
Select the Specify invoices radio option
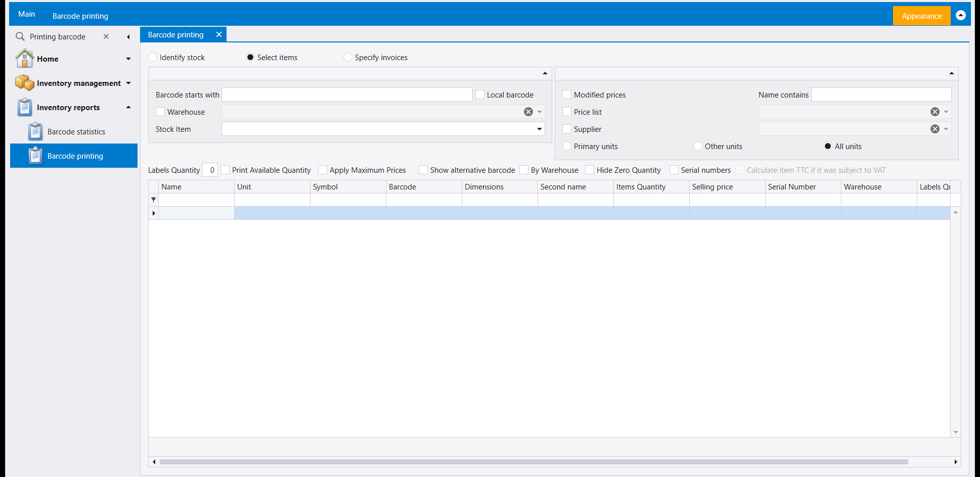348,57
